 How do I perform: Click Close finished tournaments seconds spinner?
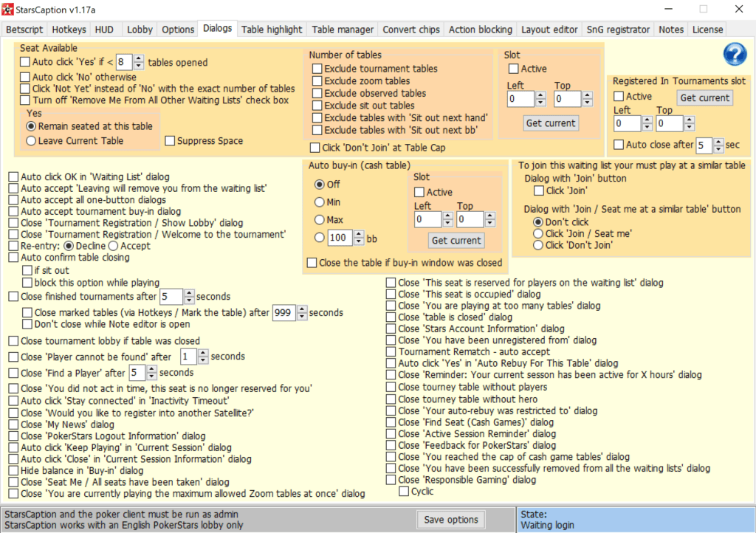pyautogui.click(x=189, y=296)
